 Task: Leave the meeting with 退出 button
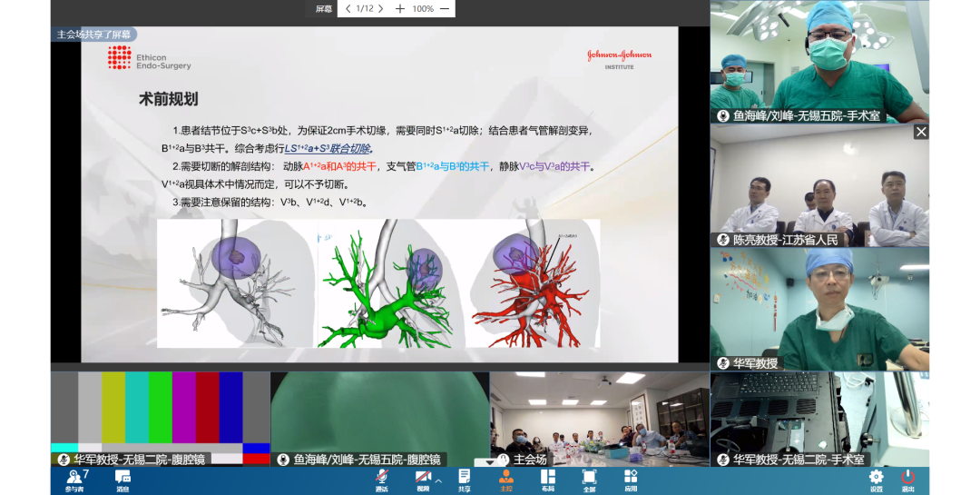click(908, 480)
